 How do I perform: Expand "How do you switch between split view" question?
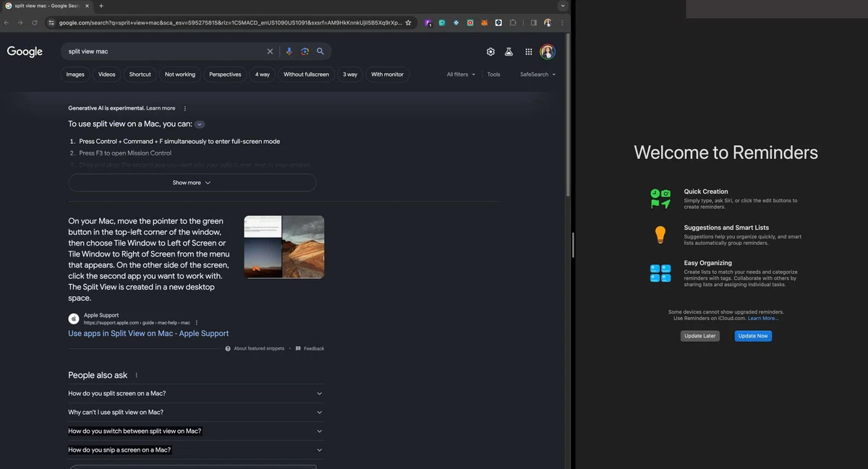pyautogui.click(x=196, y=431)
